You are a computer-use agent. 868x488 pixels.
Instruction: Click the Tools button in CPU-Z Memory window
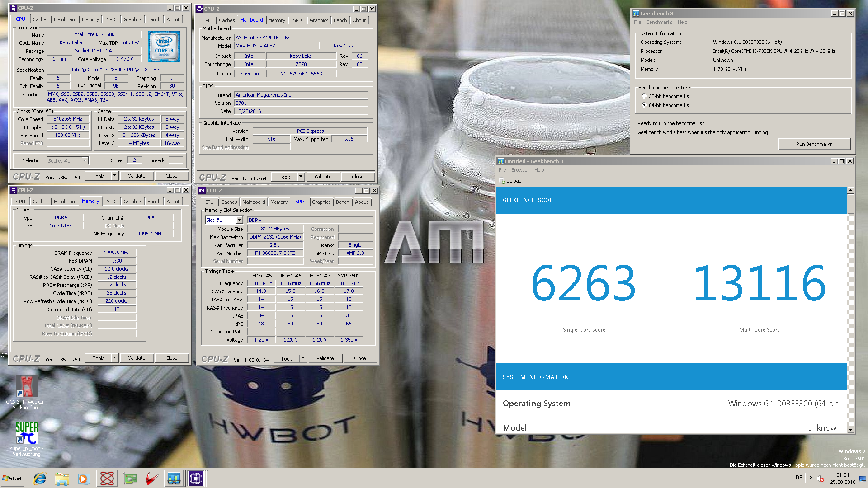[98, 358]
